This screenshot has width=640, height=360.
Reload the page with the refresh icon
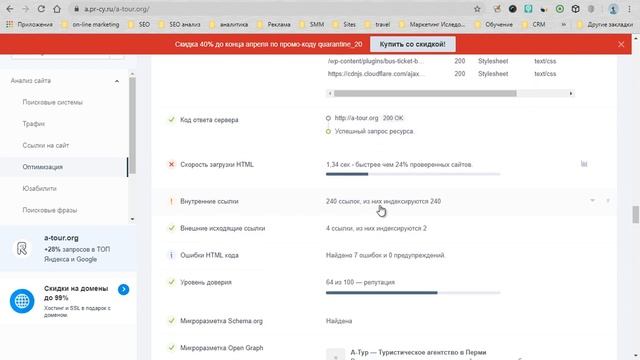pos(41,9)
